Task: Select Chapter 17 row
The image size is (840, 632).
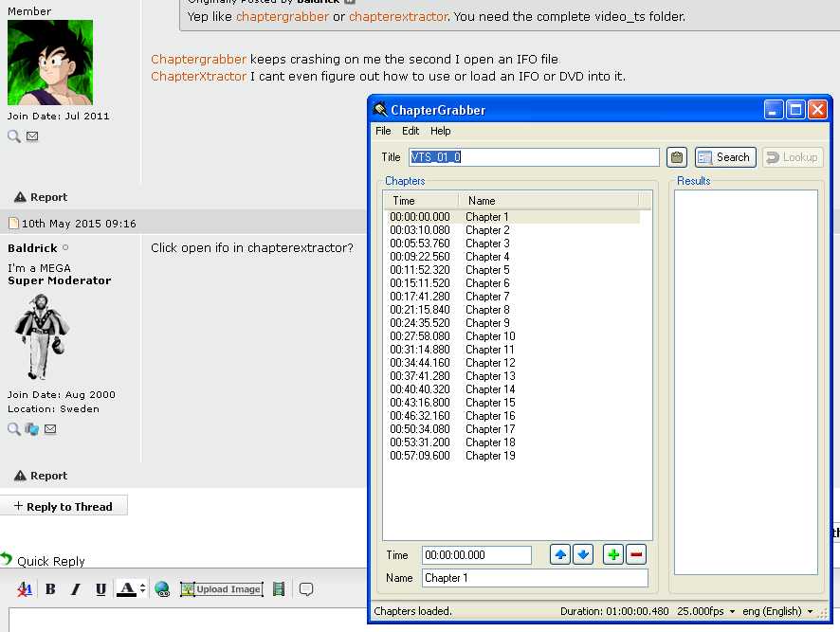Action: pyautogui.click(x=513, y=429)
